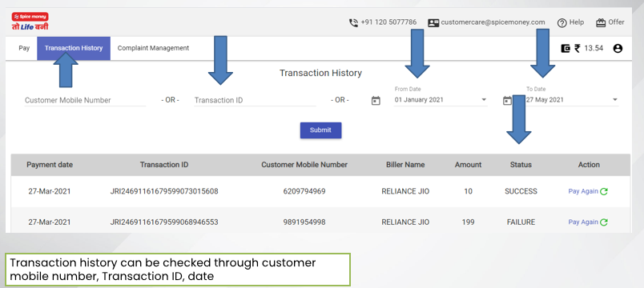Click the amount 10 cell
Image resolution: width=644 pixels, height=288 pixels.
(x=469, y=191)
